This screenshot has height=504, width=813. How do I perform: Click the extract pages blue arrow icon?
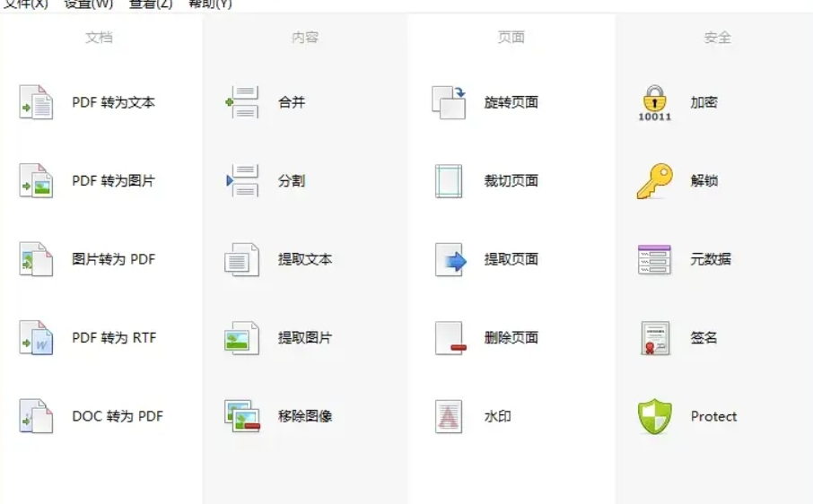click(x=450, y=259)
